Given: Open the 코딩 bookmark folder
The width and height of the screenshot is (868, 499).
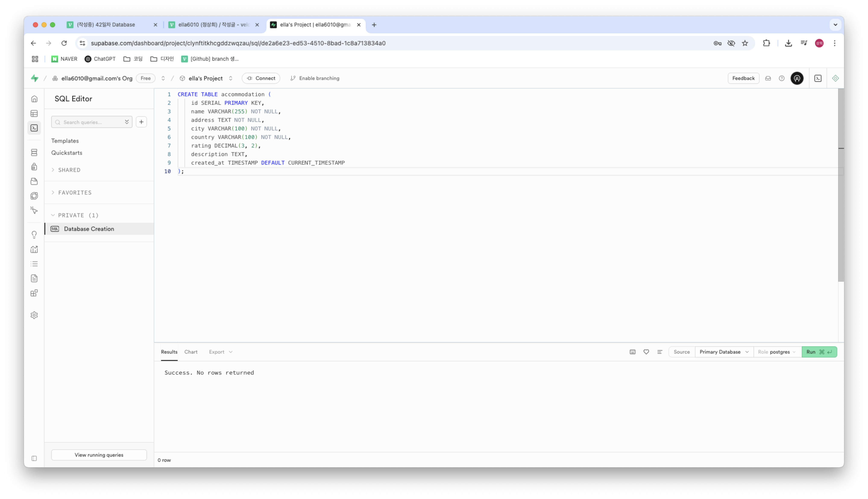Looking at the screenshot, I should point(133,59).
